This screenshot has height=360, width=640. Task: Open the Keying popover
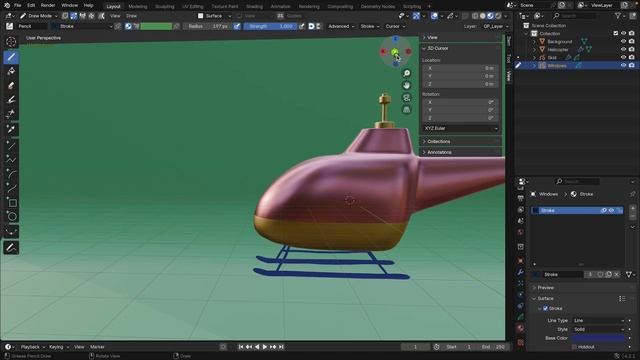tap(58, 347)
